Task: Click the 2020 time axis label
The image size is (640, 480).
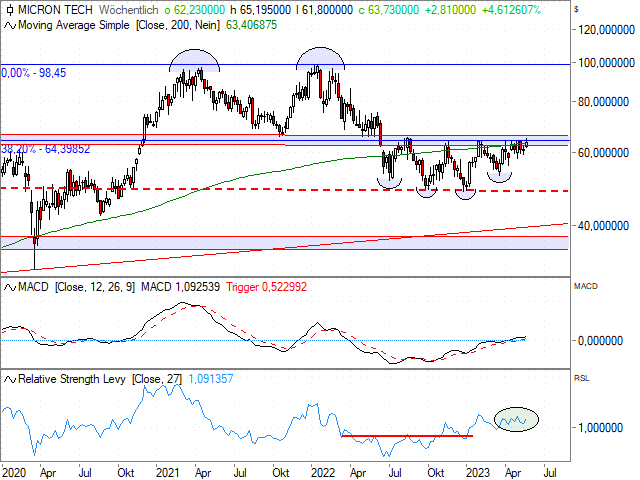Action: [x=14, y=473]
